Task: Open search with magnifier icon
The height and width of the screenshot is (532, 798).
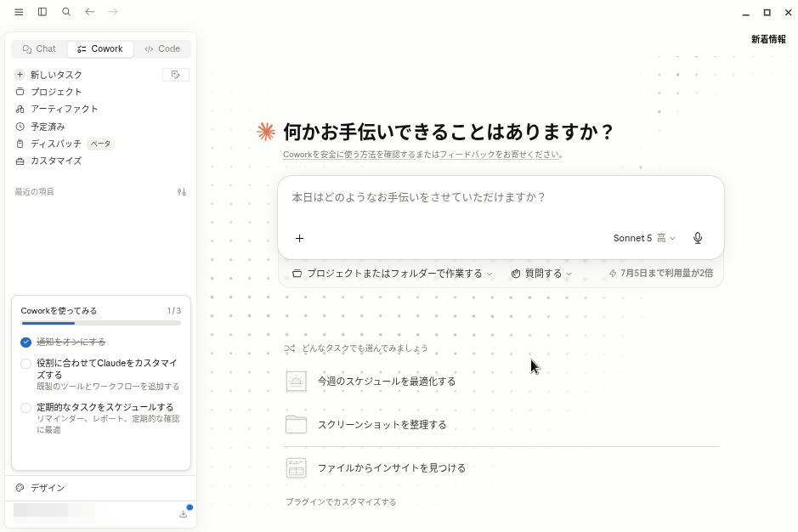Action: click(66, 12)
